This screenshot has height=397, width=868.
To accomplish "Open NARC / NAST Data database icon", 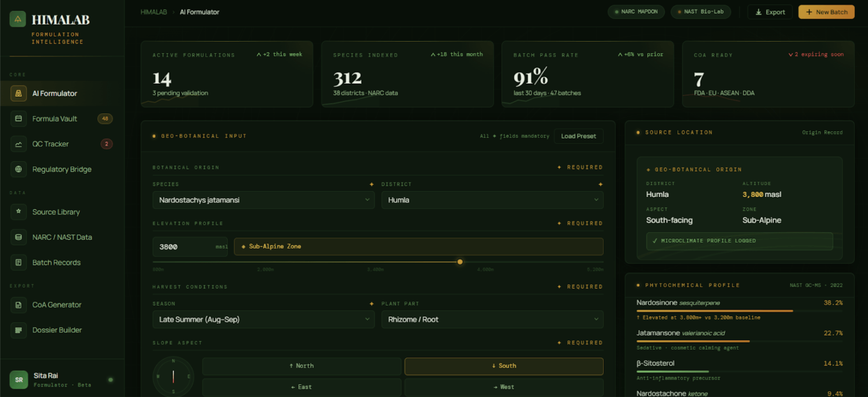I will 19,237.
